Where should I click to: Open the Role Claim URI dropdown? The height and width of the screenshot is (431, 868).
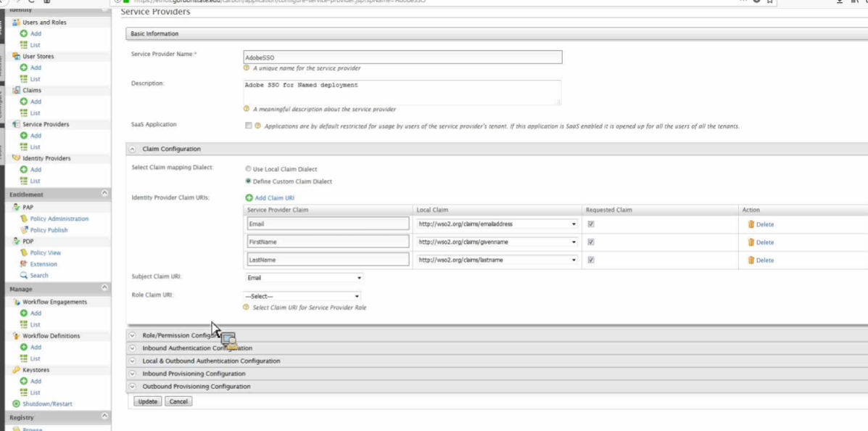pos(302,296)
